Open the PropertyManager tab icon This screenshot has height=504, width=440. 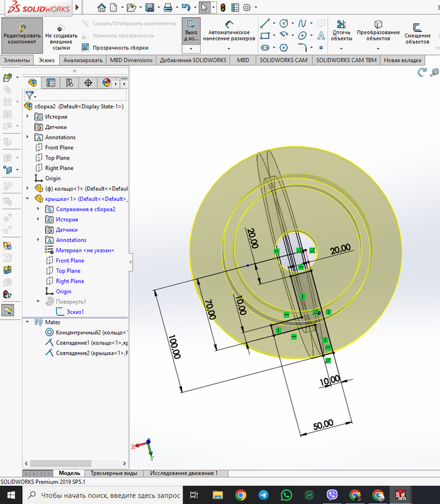51,83
